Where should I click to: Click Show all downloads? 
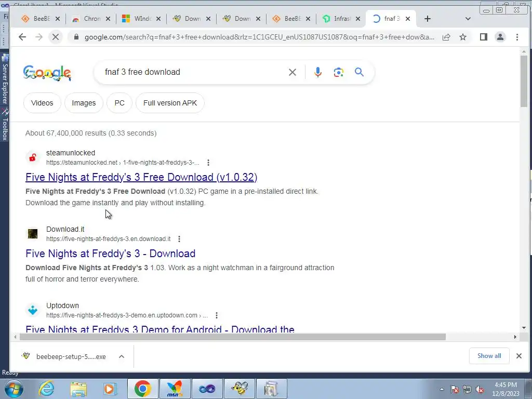(x=489, y=356)
